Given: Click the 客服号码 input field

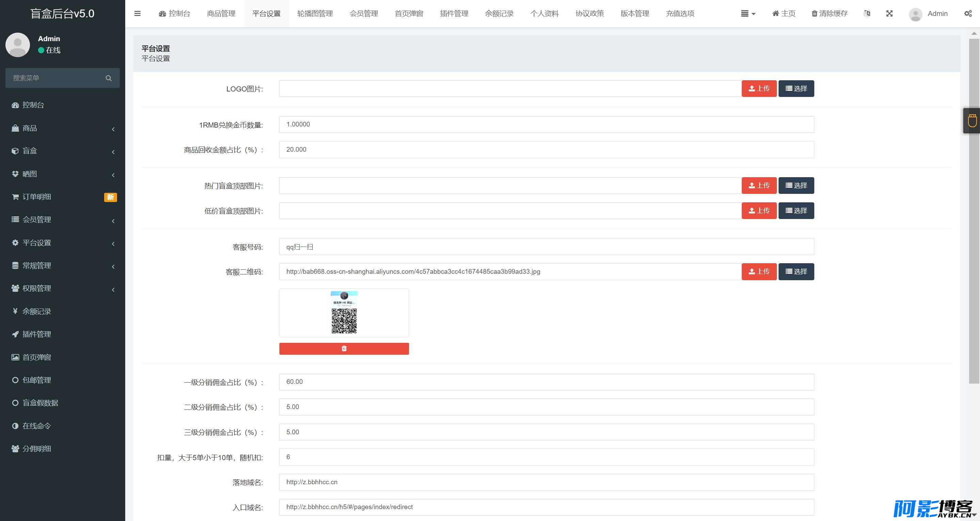Looking at the screenshot, I should (546, 247).
